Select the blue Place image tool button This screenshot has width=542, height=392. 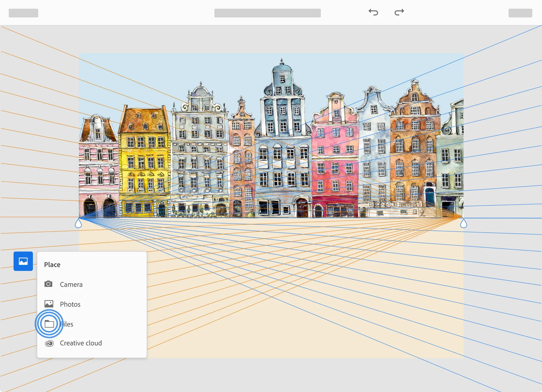click(x=23, y=261)
